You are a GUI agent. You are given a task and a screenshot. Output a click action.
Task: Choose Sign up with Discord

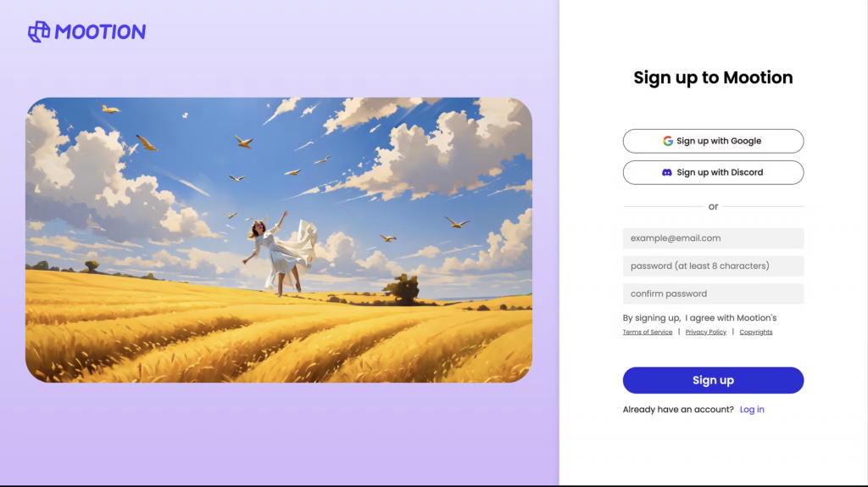[713, 173]
